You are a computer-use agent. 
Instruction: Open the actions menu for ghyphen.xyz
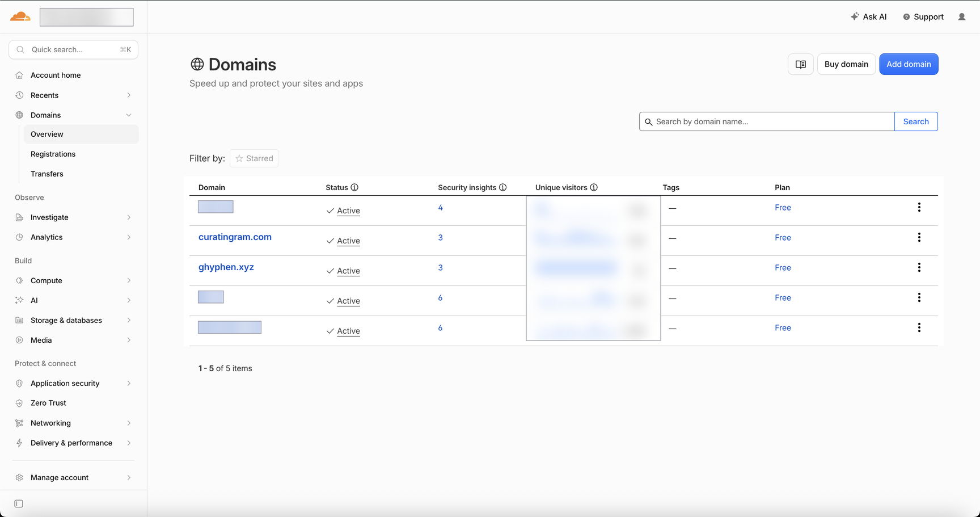coord(919,267)
